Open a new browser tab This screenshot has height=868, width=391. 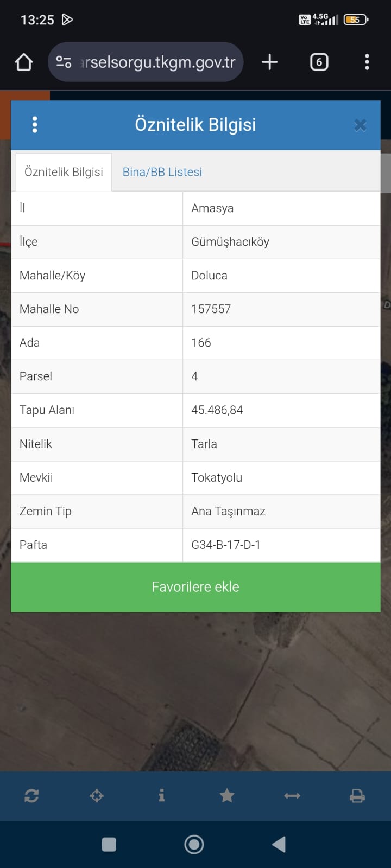point(269,62)
